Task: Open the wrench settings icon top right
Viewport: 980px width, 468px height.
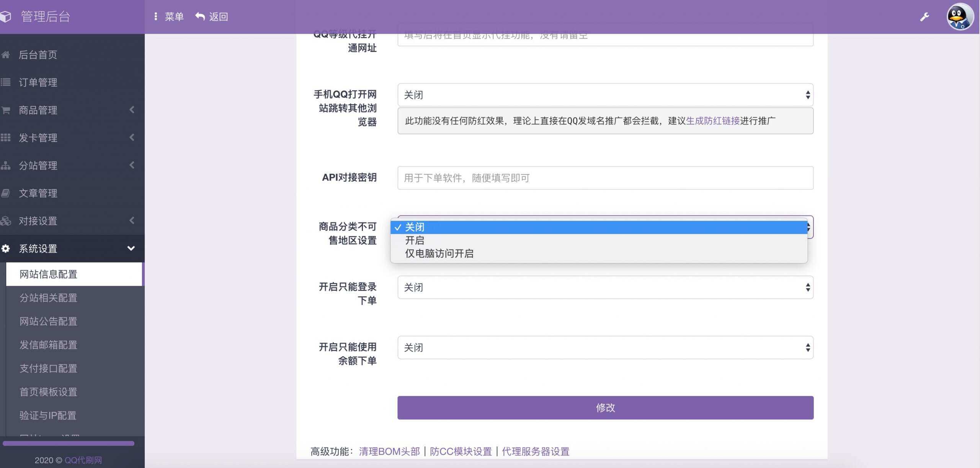Action: [924, 16]
